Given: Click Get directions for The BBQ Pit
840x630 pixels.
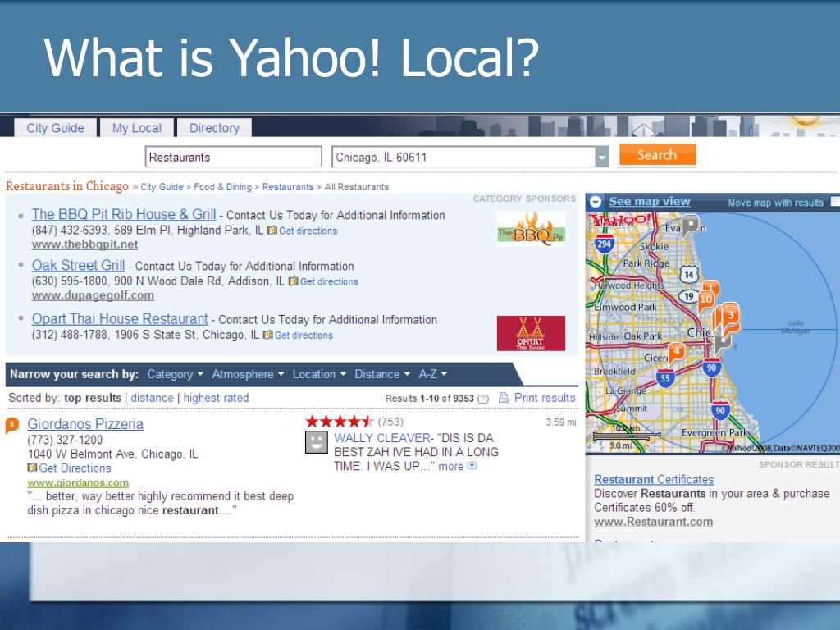Looking at the screenshot, I should point(308,231).
